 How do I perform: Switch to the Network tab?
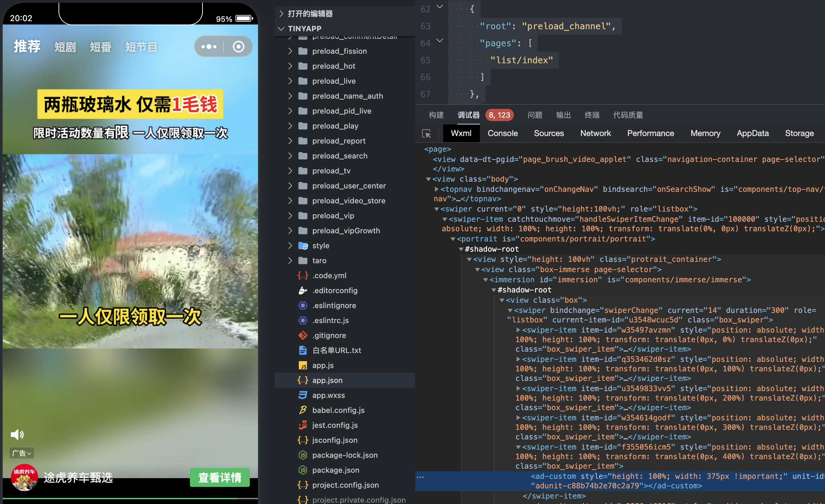595,133
